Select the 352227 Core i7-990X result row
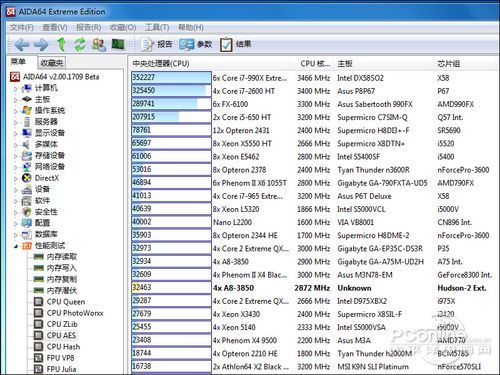 [313, 78]
